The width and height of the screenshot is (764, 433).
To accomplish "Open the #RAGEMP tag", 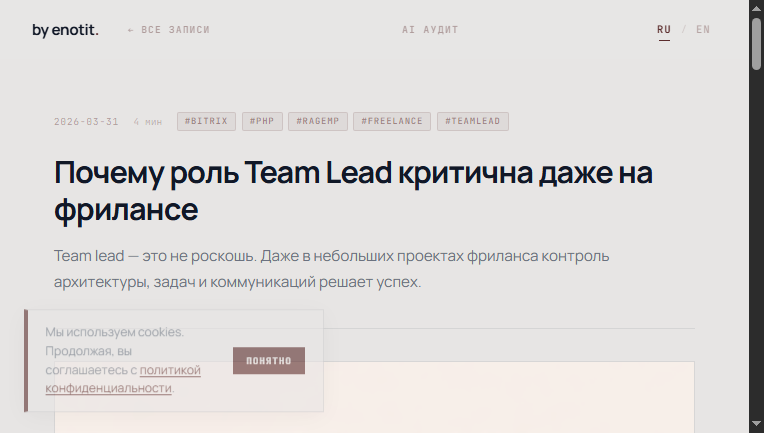I will click(318, 122).
